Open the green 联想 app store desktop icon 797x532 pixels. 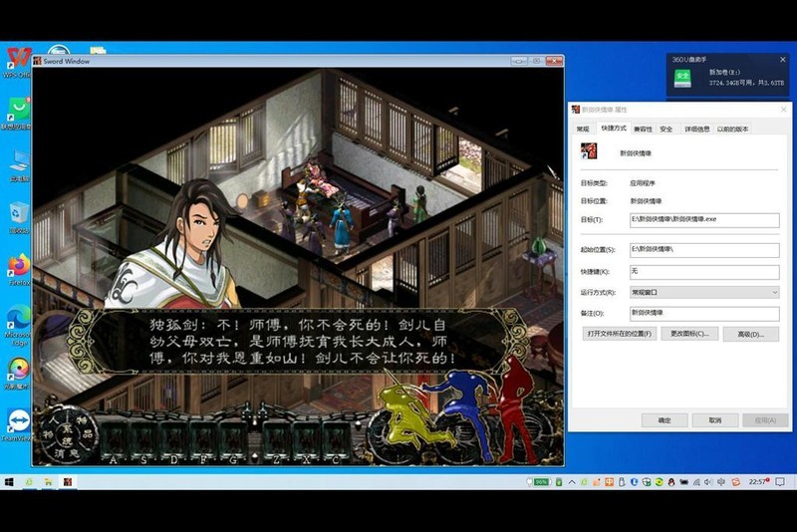18,114
